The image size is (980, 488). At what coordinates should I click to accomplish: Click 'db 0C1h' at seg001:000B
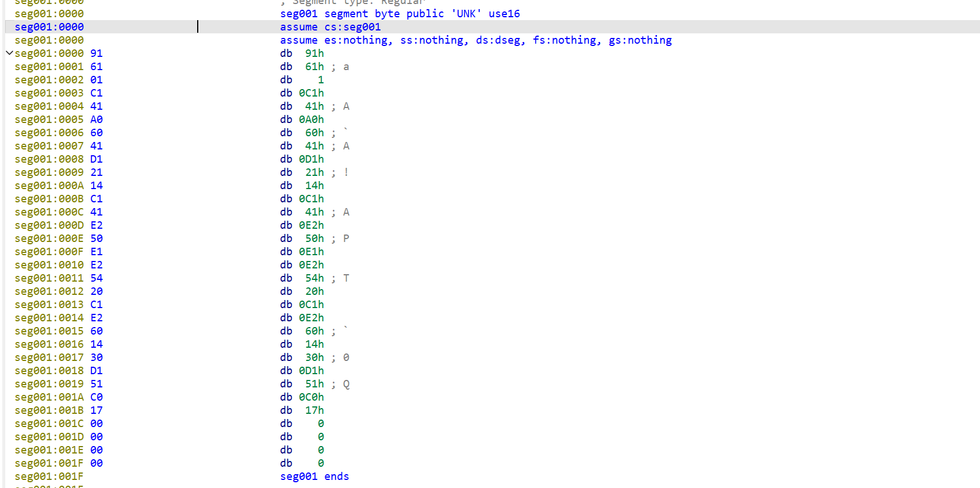(302, 199)
